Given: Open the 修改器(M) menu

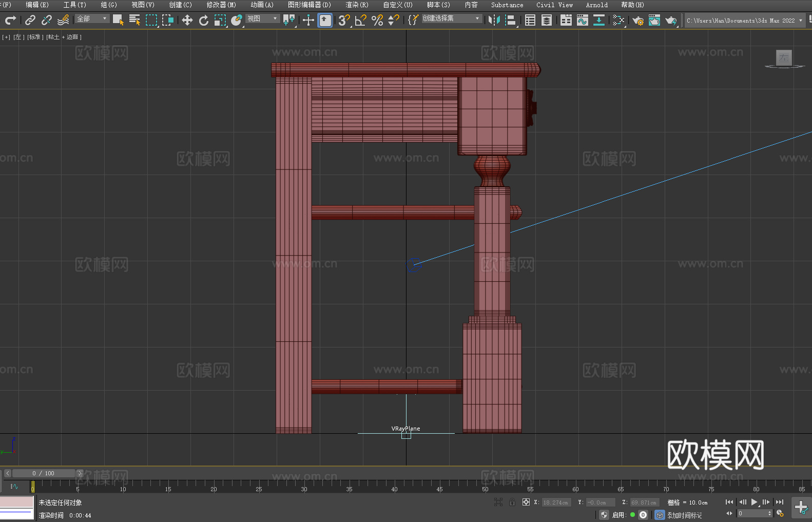Looking at the screenshot, I should [221, 5].
